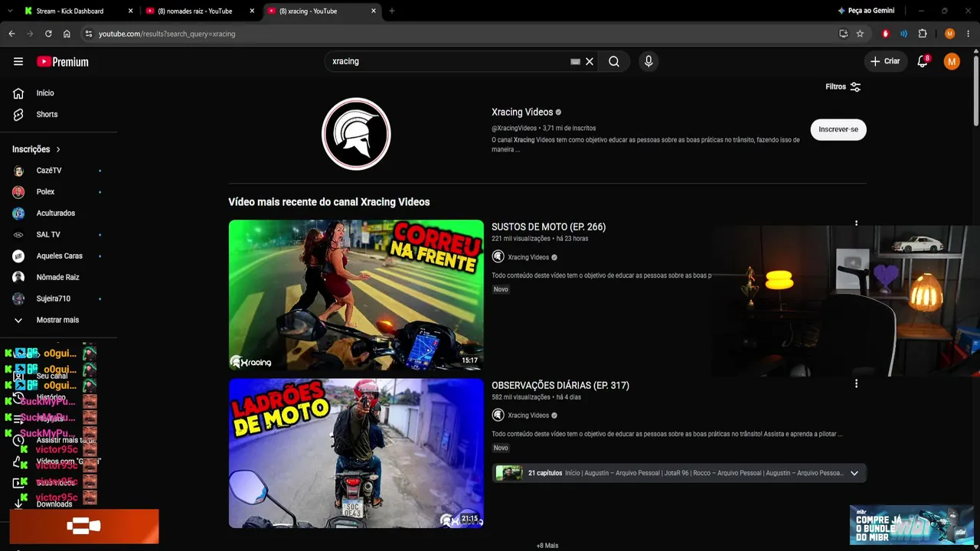Open the on-screen keyboard in search box
The width and height of the screenshot is (980, 551).
575,62
